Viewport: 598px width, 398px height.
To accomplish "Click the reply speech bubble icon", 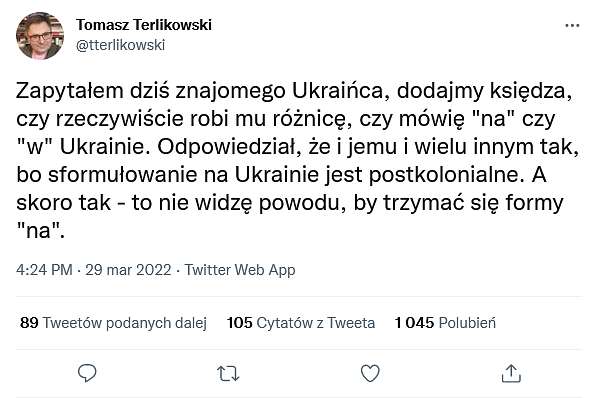I will 87,373.
